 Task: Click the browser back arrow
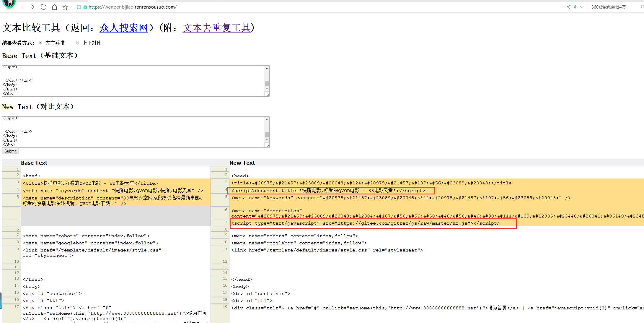(23, 7)
